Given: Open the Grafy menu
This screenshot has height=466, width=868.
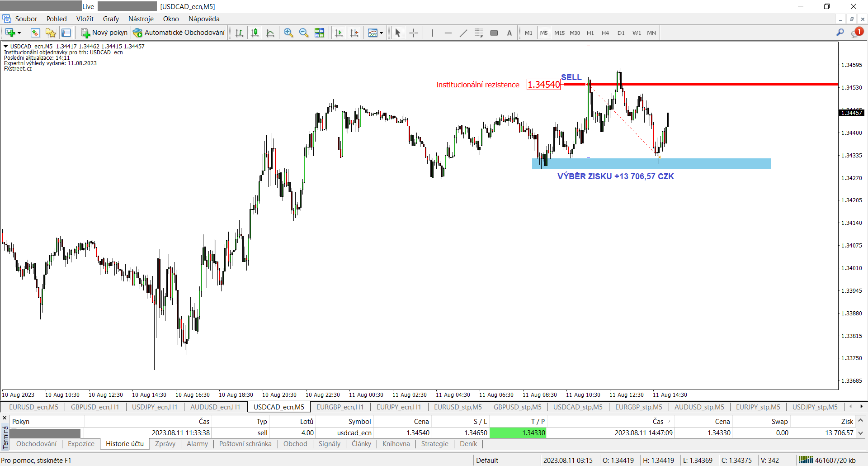Looking at the screenshot, I should point(111,19).
